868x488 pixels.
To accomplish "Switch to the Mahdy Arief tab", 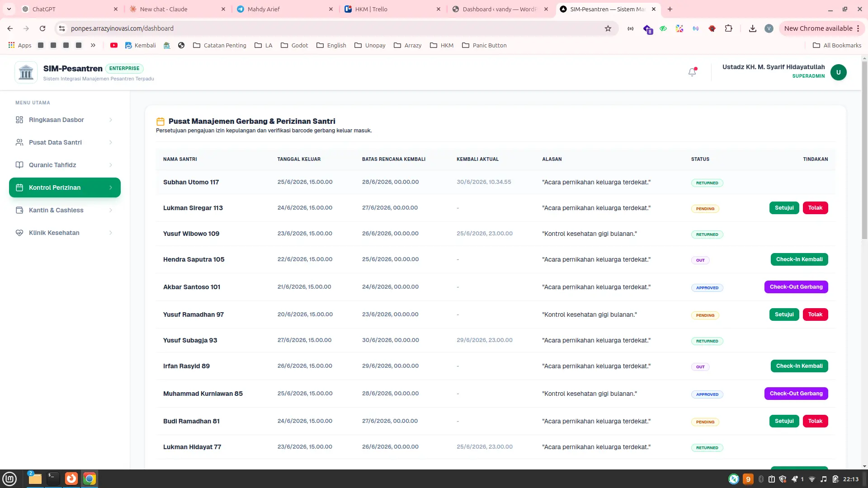I will (285, 9).
